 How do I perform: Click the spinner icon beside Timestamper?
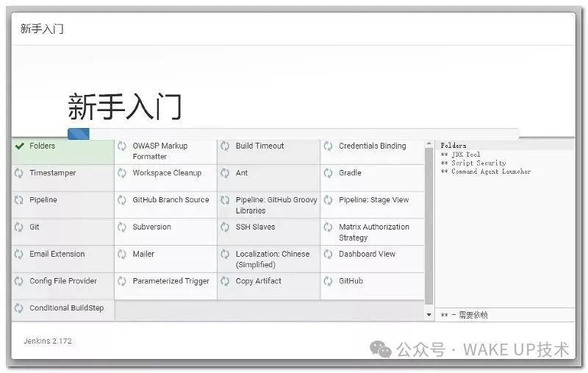click(x=19, y=173)
